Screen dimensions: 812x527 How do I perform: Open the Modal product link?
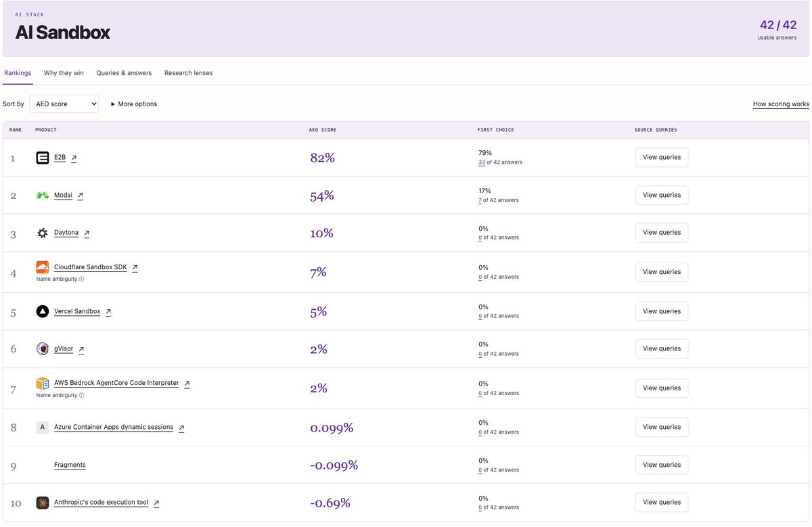coord(63,196)
